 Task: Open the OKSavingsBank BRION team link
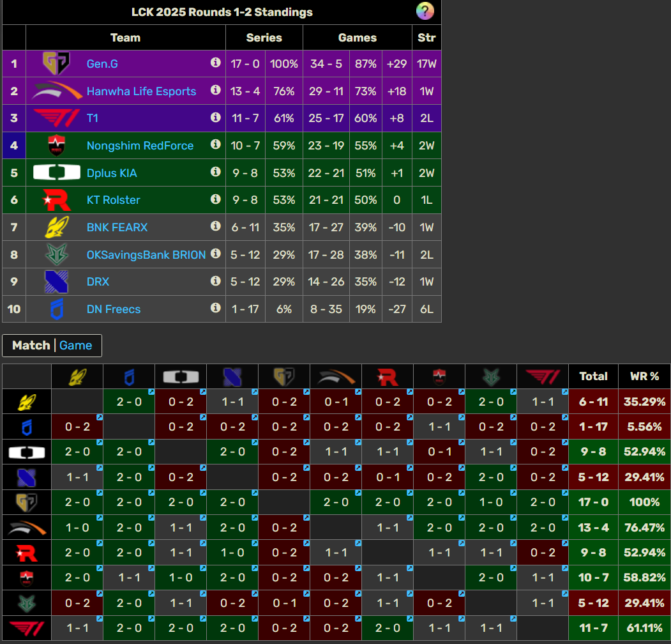coord(146,255)
